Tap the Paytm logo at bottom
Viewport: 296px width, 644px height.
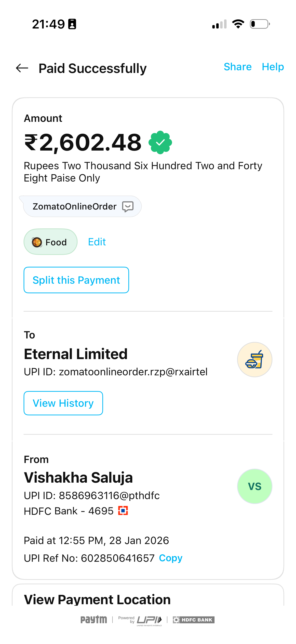(x=94, y=619)
